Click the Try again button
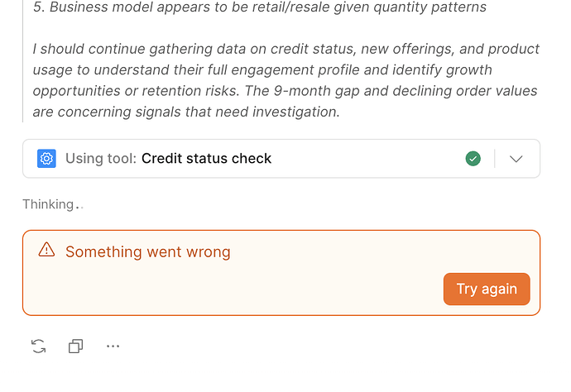 click(487, 289)
